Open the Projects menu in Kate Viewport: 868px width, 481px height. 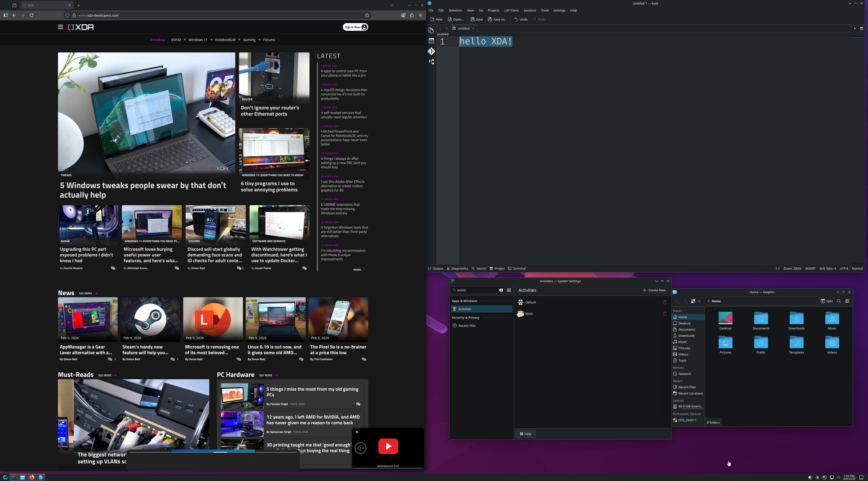[493, 10]
